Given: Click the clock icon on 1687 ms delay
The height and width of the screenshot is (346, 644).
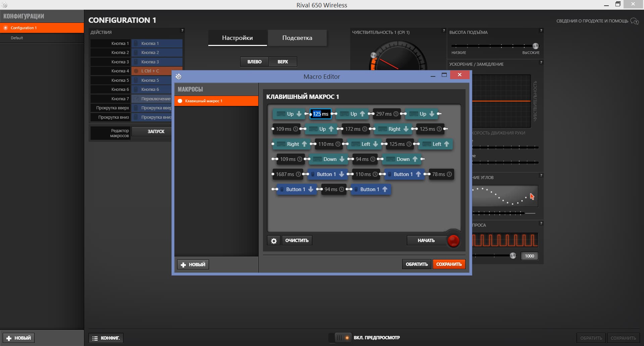Looking at the screenshot, I should coord(298,174).
